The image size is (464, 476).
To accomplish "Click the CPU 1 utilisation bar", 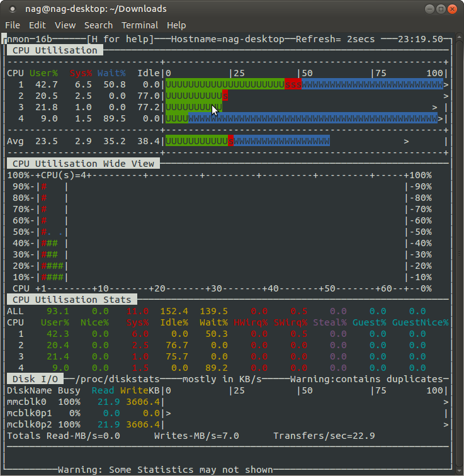I will [304, 84].
